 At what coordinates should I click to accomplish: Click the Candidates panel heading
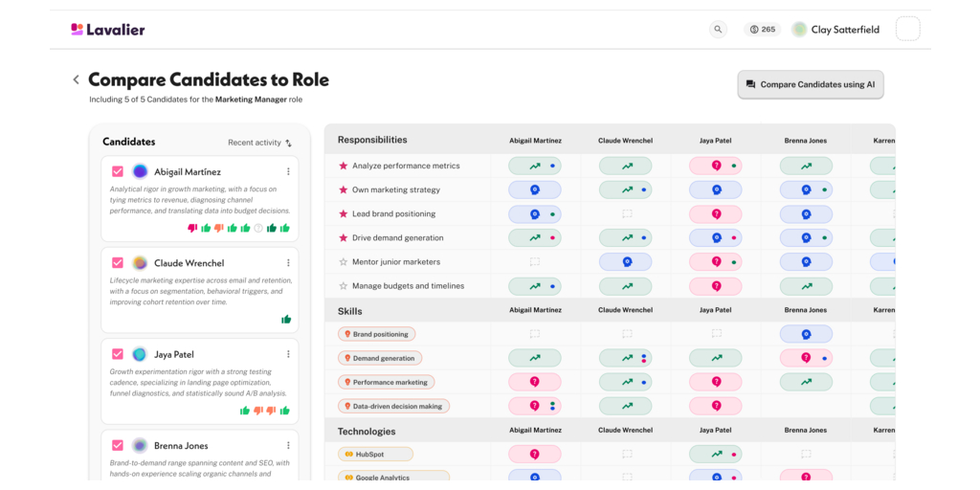pyautogui.click(x=129, y=142)
